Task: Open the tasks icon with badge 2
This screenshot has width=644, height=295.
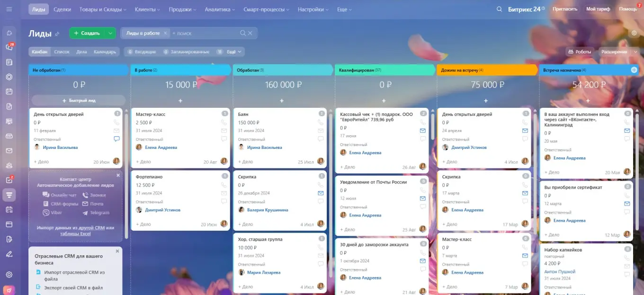Action: click(9, 180)
